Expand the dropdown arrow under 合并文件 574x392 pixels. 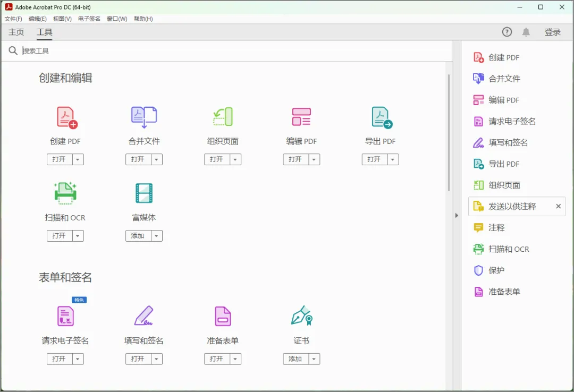(156, 159)
